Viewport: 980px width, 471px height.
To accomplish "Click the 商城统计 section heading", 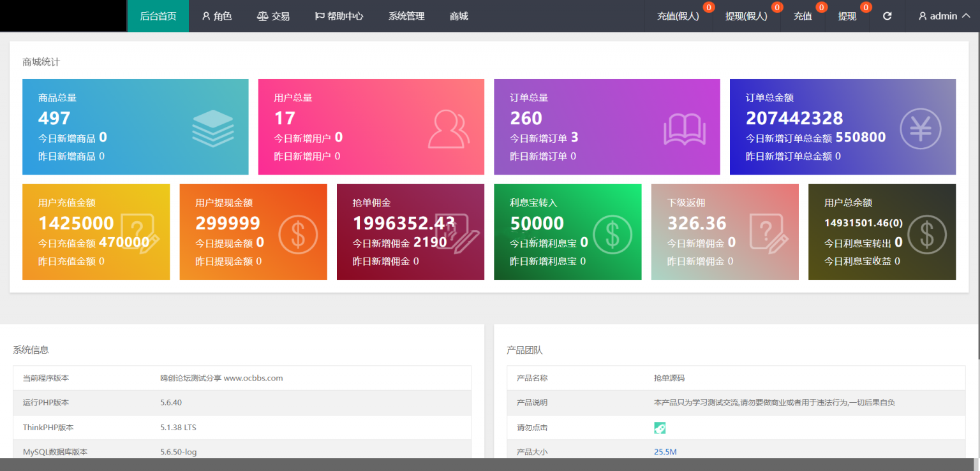I will [41, 62].
